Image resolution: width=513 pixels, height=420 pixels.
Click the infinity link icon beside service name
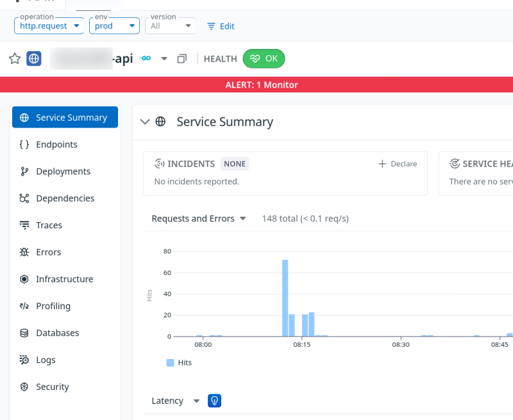[146, 59]
